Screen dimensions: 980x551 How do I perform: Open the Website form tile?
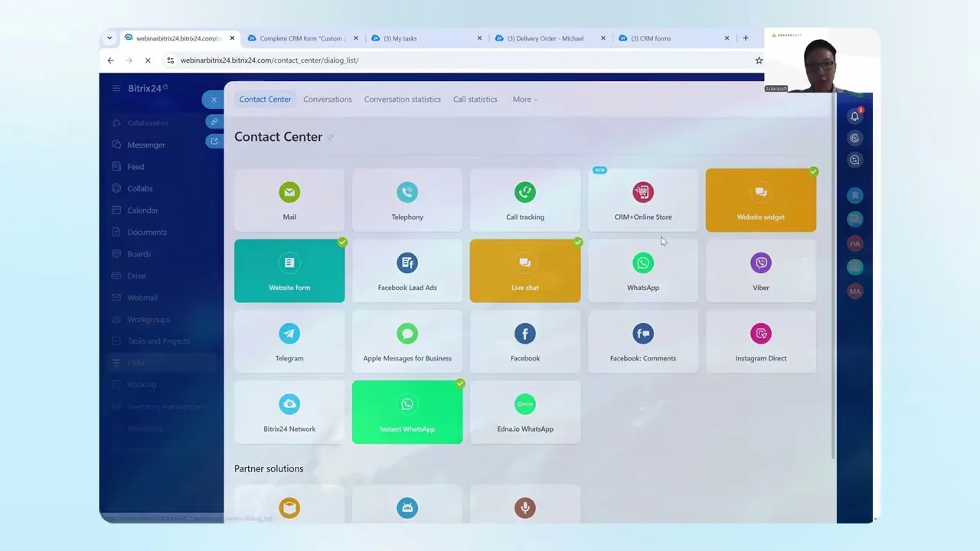[x=289, y=271]
